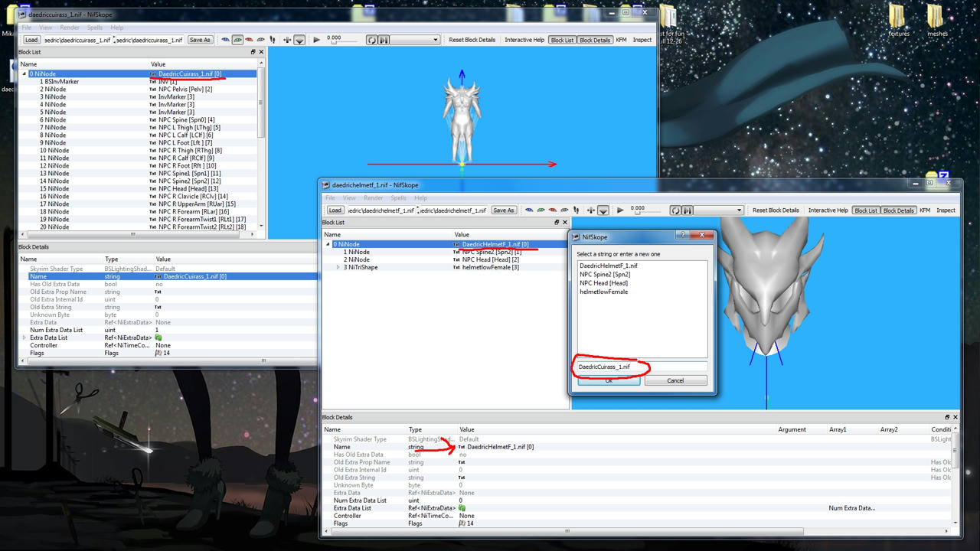Click the help question mark in NifSkope dialog
Image resolution: width=980 pixels, height=551 pixels.
[683, 236]
